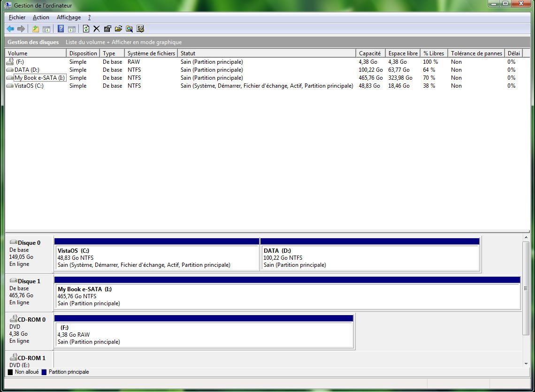The width and height of the screenshot is (535, 392).
Task: Sort by Système de fichiers column header
Action: (x=151, y=53)
